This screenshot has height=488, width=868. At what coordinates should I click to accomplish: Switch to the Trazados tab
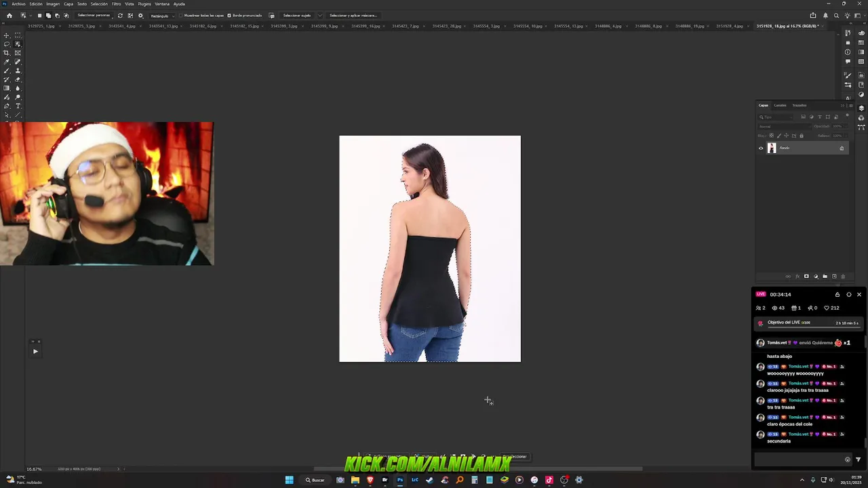tap(800, 105)
